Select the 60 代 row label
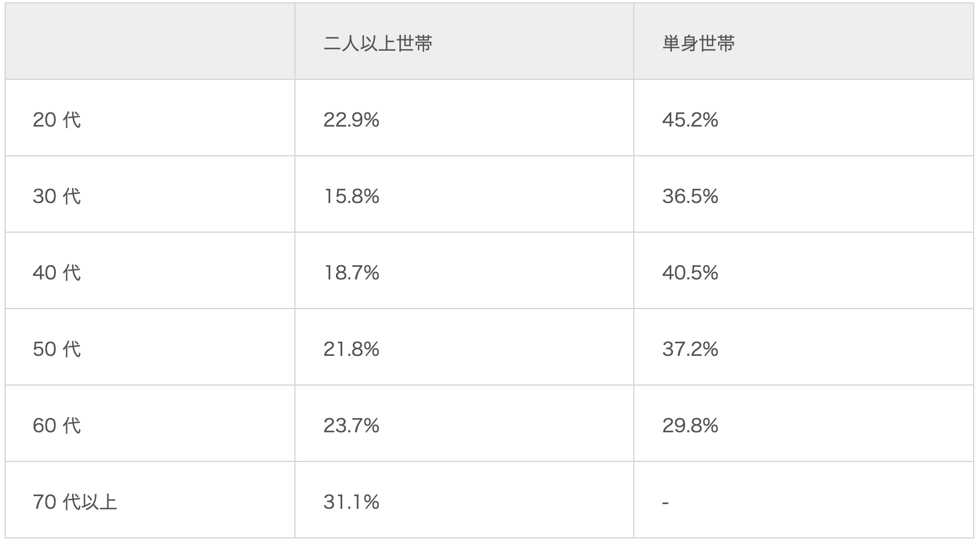980x543 pixels. (x=56, y=426)
